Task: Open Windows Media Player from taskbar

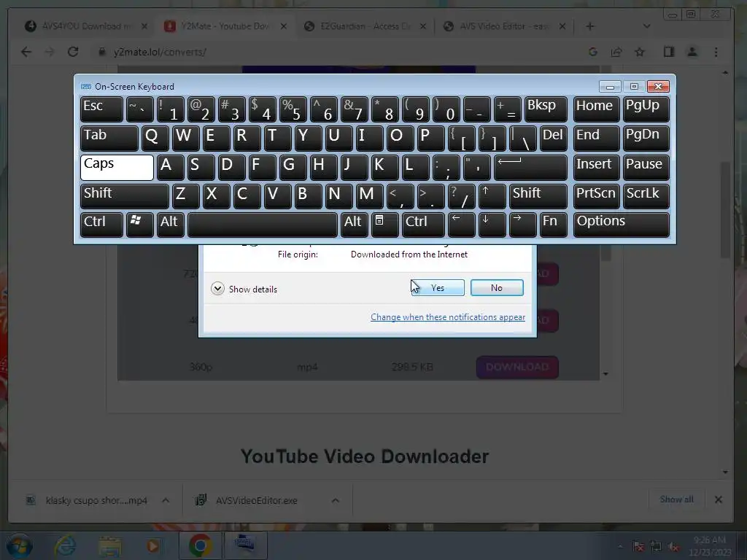Action: [153, 545]
